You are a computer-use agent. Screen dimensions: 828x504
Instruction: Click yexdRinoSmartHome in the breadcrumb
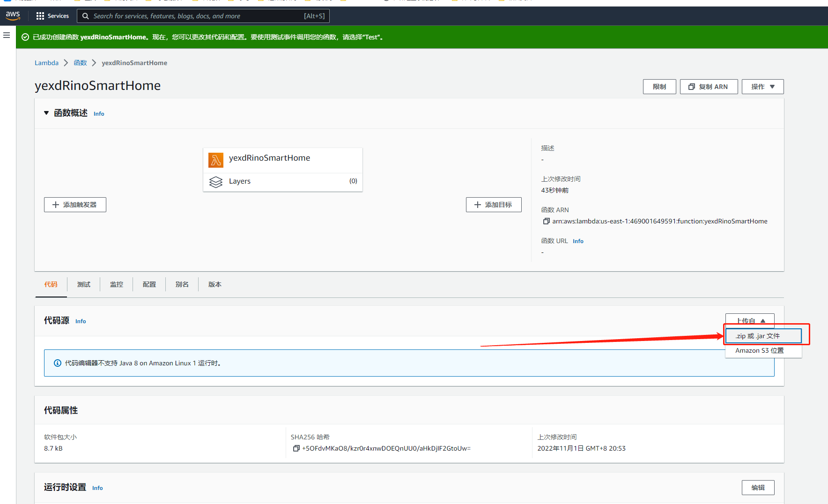coord(134,63)
